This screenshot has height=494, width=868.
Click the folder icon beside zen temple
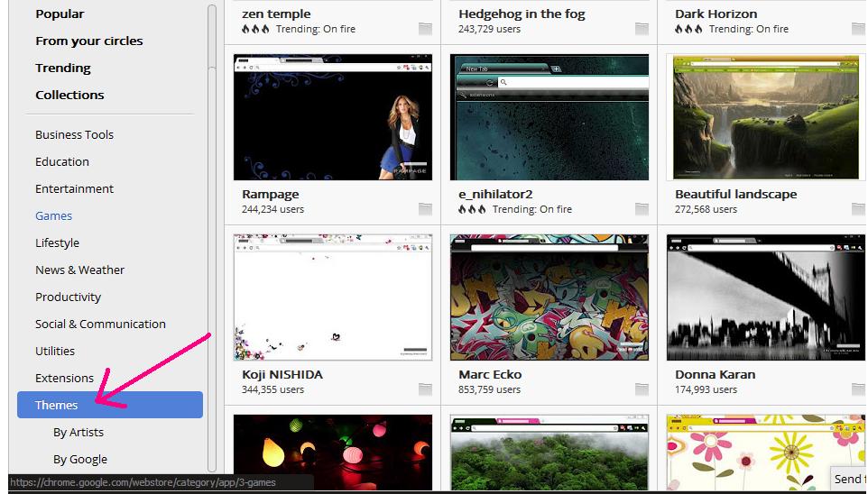click(x=425, y=29)
